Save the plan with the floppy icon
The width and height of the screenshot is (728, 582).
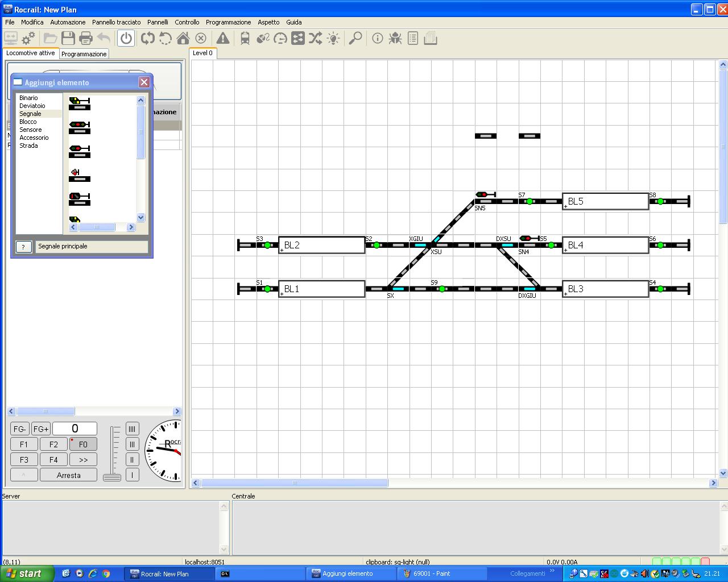click(68, 38)
